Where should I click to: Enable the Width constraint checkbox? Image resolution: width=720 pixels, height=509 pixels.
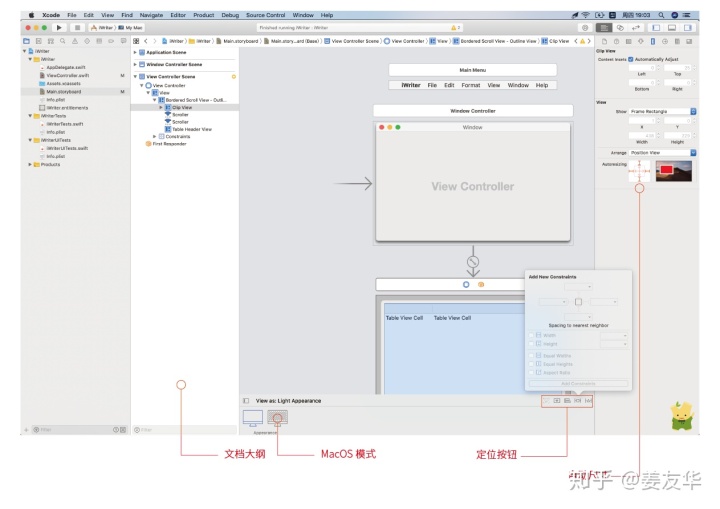coord(531,335)
